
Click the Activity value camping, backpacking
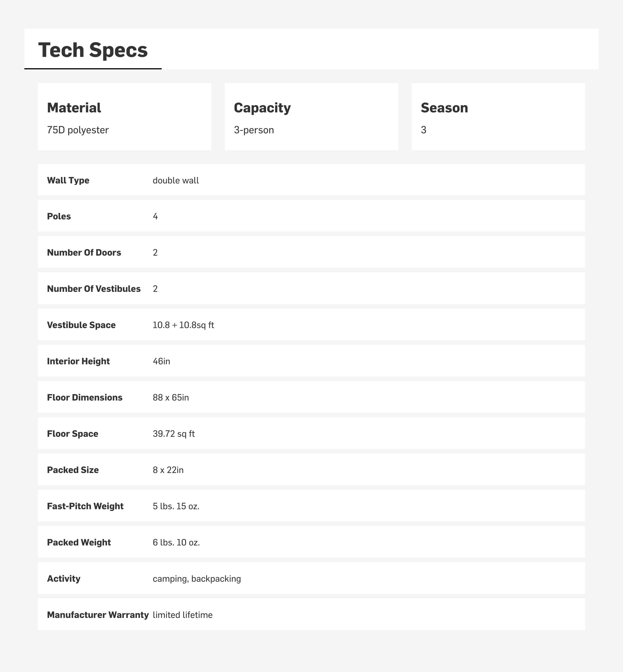pyautogui.click(x=197, y=579)
